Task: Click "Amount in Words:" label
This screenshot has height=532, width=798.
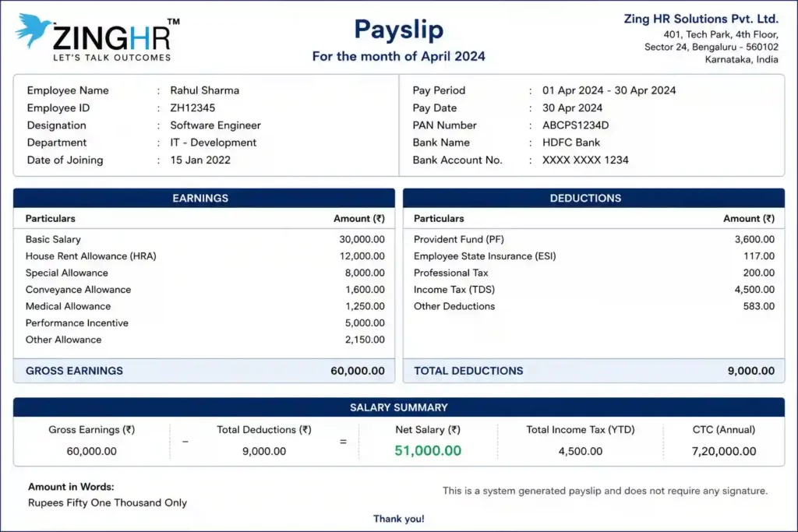Action: [71, 487]
